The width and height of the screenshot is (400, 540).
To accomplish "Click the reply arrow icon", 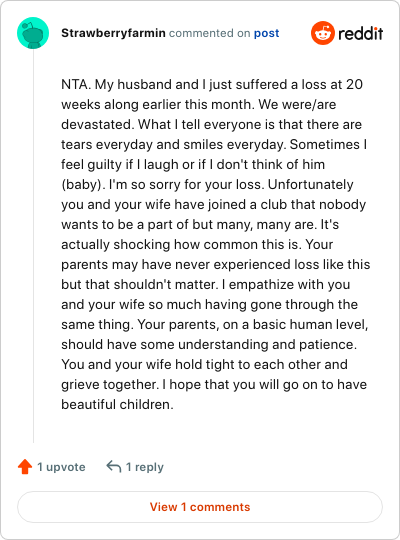I will point(114,467).
